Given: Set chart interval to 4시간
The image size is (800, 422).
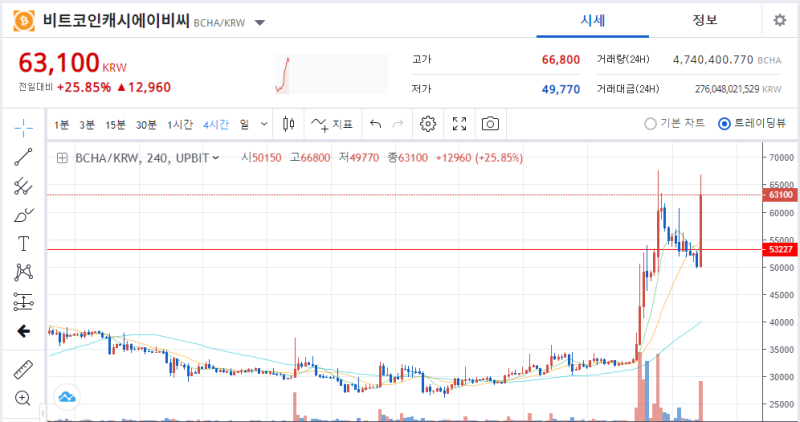Looking at the screenshot, I should 216,125.
